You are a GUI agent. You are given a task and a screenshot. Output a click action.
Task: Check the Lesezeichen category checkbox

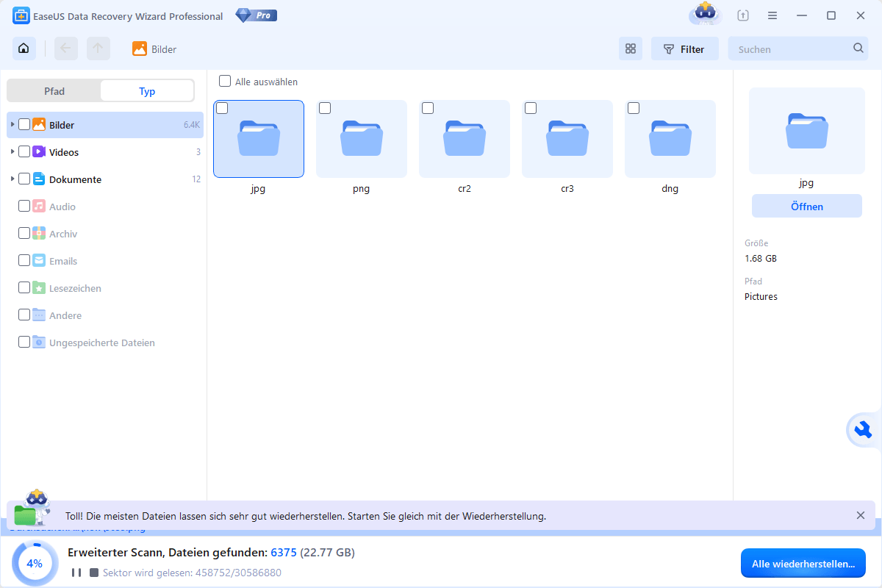[24, 288]
